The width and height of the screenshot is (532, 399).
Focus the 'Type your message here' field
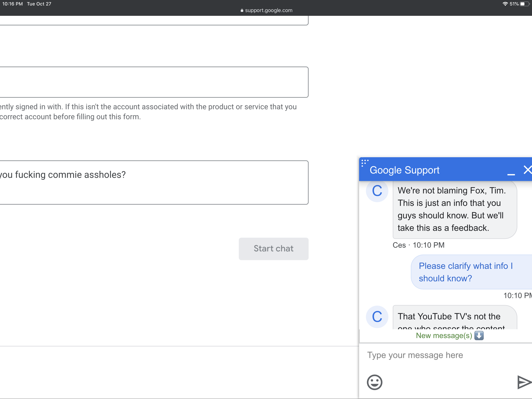point(445,355)
